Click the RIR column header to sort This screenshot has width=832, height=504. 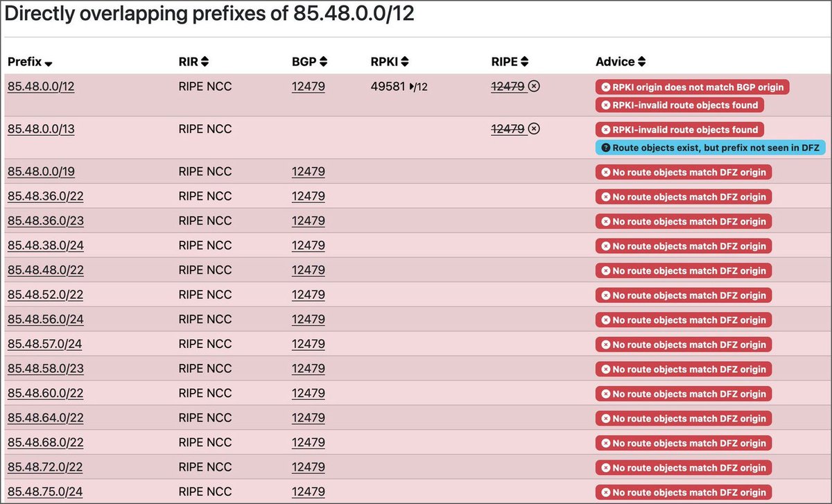(x=189, y=61)
